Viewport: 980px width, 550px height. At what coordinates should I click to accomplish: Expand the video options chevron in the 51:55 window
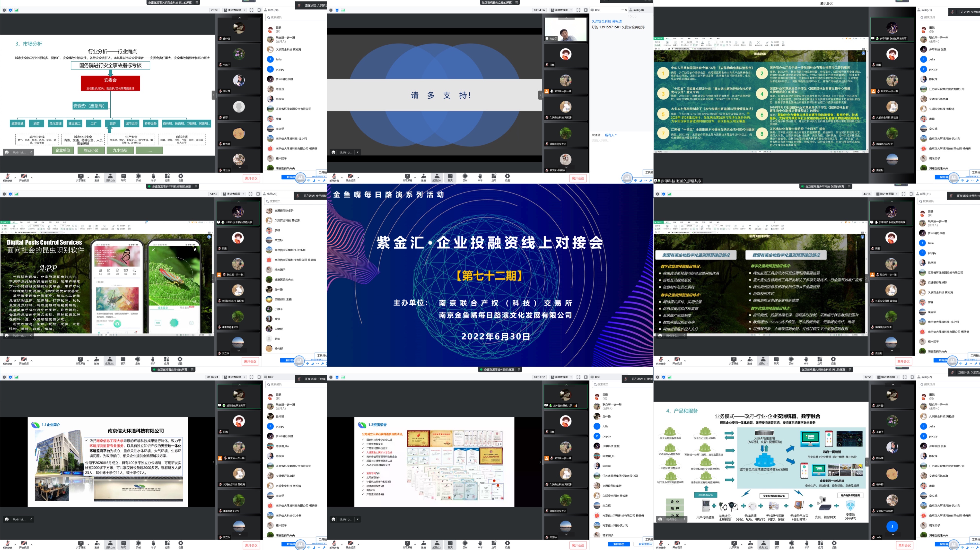tap(32, 360)
